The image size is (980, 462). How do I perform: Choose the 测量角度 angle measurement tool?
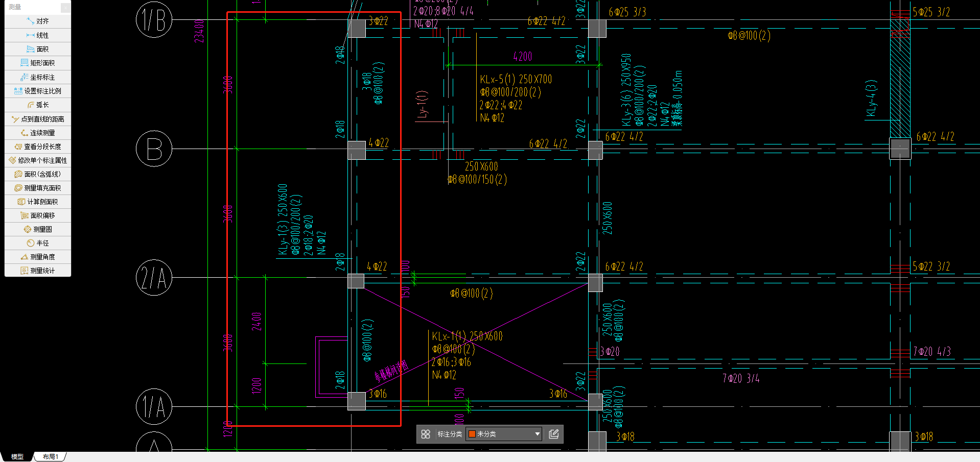pos(38,257)
